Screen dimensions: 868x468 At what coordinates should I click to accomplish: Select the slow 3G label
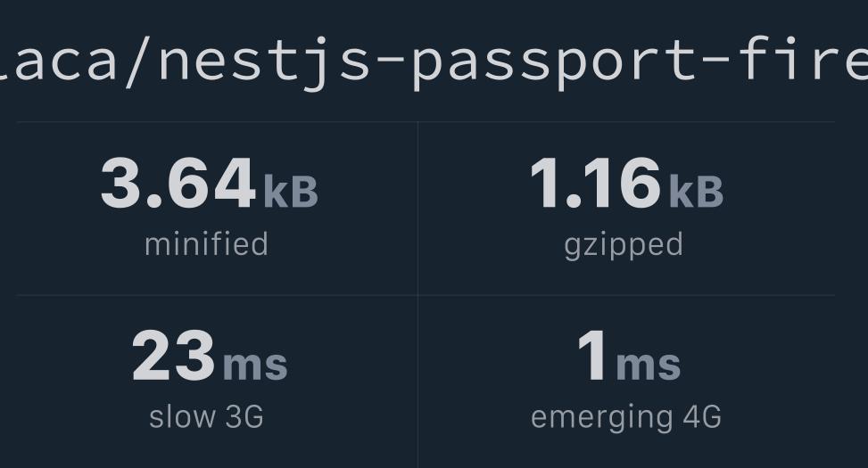206,416
